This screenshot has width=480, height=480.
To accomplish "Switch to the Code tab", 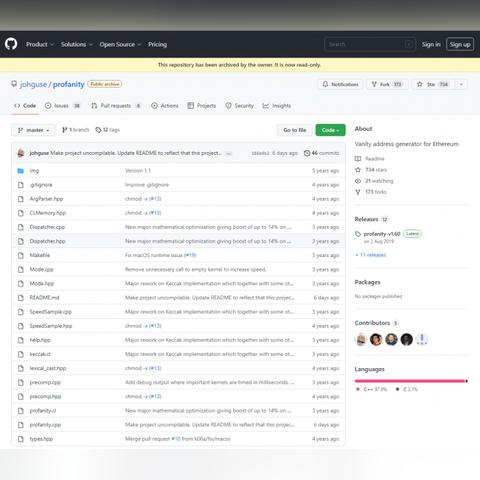I will (25, 106).
